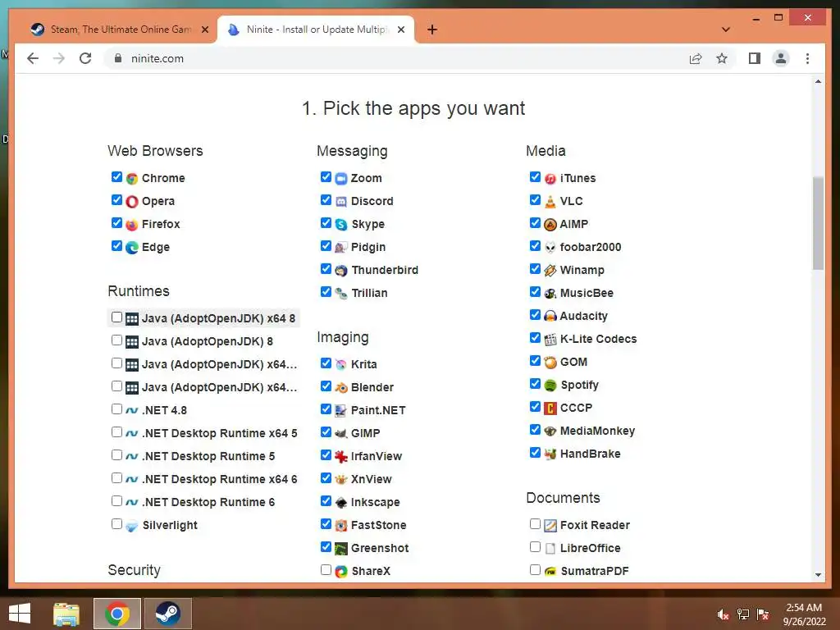Image resolution: width=840 pixels, height=630 pixels.
Task: Open File Explorer from the taskbar
Action: (66, 614)
